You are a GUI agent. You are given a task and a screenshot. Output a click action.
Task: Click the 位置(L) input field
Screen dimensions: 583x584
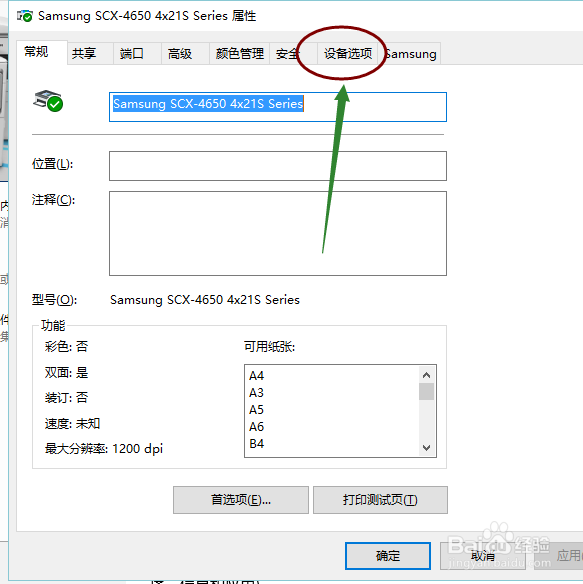(278, 166)
